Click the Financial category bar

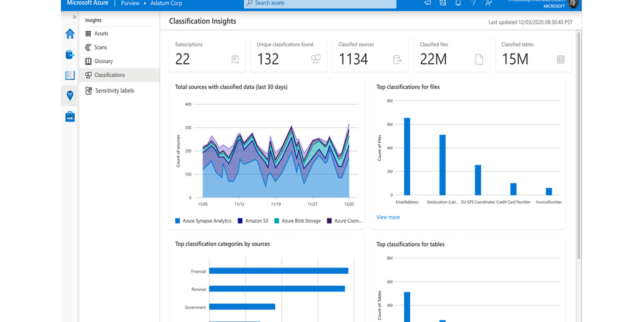click(278, 271)
